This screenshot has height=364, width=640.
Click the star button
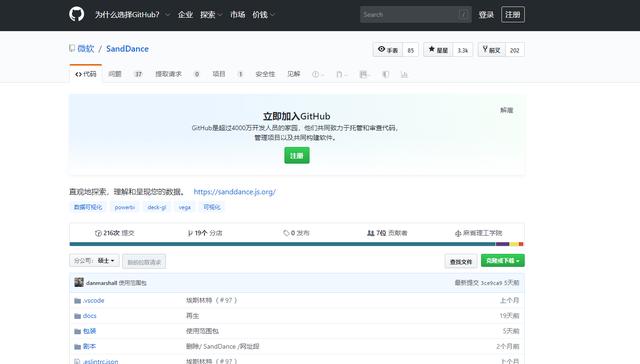pyautogui.click(x=438, y=50)
